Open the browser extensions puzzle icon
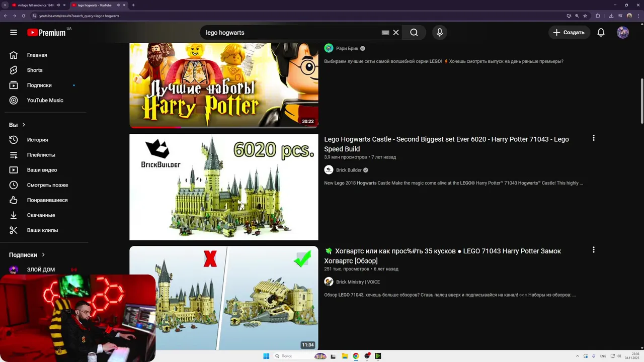This screenshot has height=362, width=644. click(598, 16)
